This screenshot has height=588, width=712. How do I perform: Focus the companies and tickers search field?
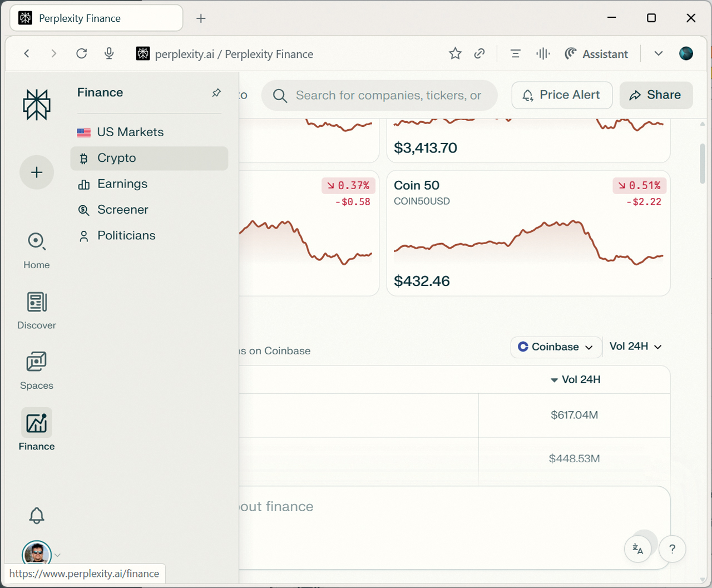(x=388, y=96)
